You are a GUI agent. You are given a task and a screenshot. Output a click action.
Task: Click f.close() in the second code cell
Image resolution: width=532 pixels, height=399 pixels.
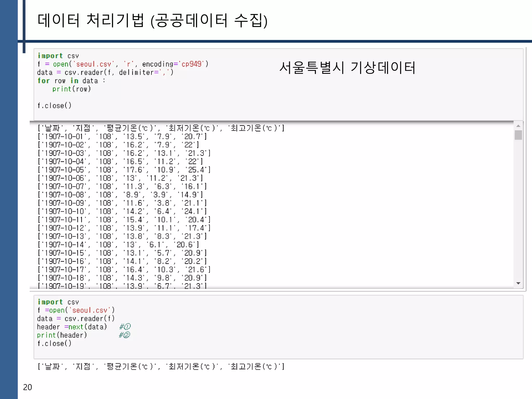54,344
